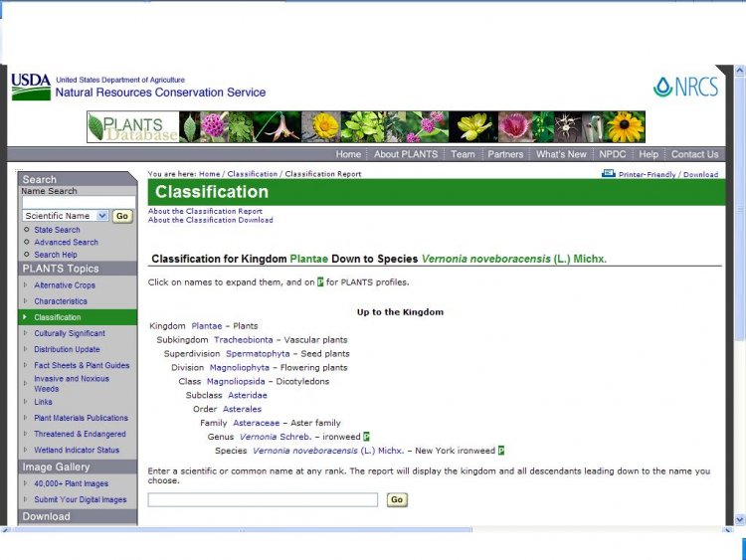Open Characteristics topic

click(61, 301)
